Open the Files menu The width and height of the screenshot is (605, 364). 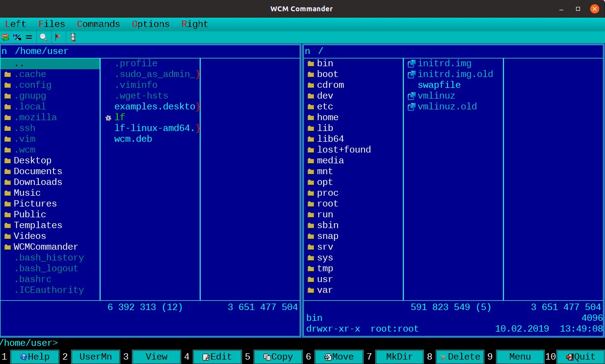[x=52, y=24]
